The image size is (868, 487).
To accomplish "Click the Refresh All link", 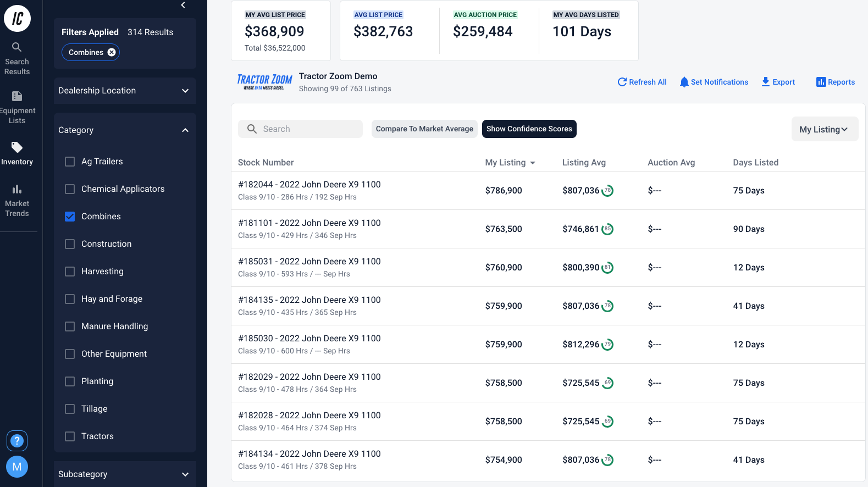I will 642,82.
